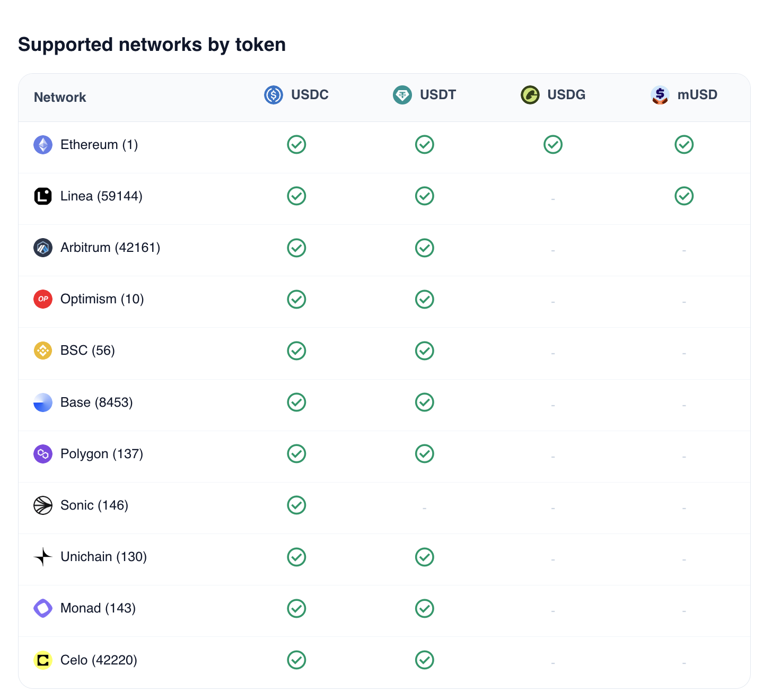Select the "Unichain (130)" network name
Viewport: 772px width, 700px height.
(104, 557)
